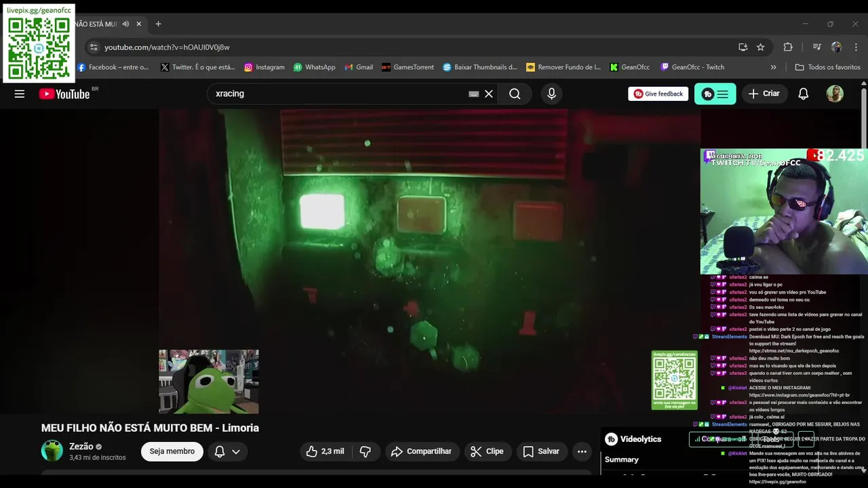Open the teal Videolytics toolbar button
This screenshot has width=868, height=488.
[x=715, y=94]
